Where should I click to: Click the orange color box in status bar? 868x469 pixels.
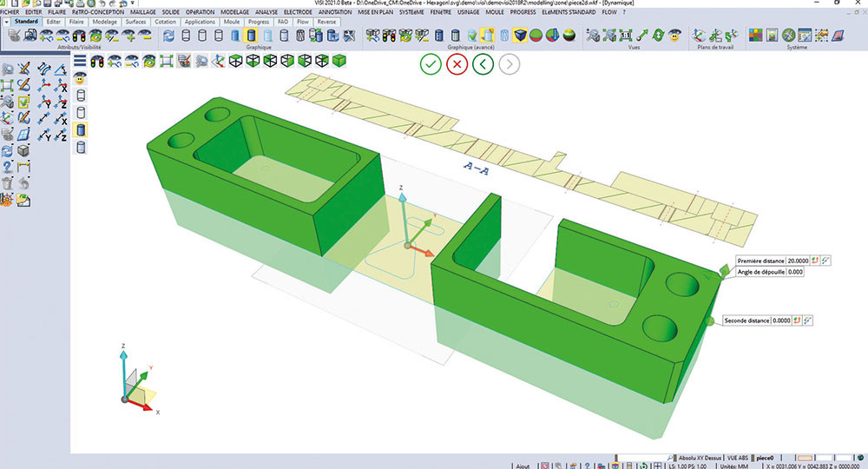tap(805, 458)
